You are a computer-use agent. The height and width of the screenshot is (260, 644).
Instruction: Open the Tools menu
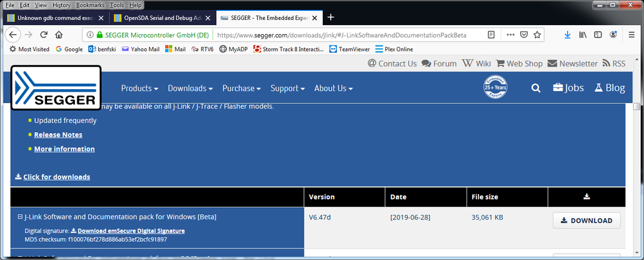point(117,5)
